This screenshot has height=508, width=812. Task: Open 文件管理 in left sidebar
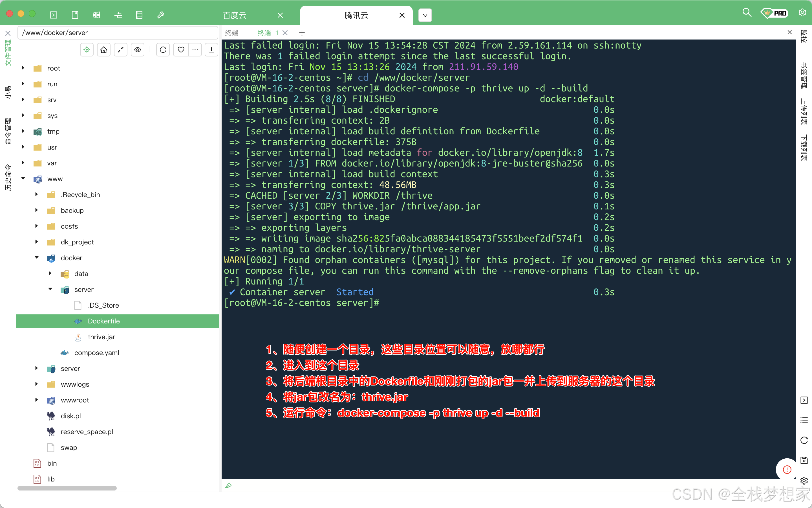8,53
